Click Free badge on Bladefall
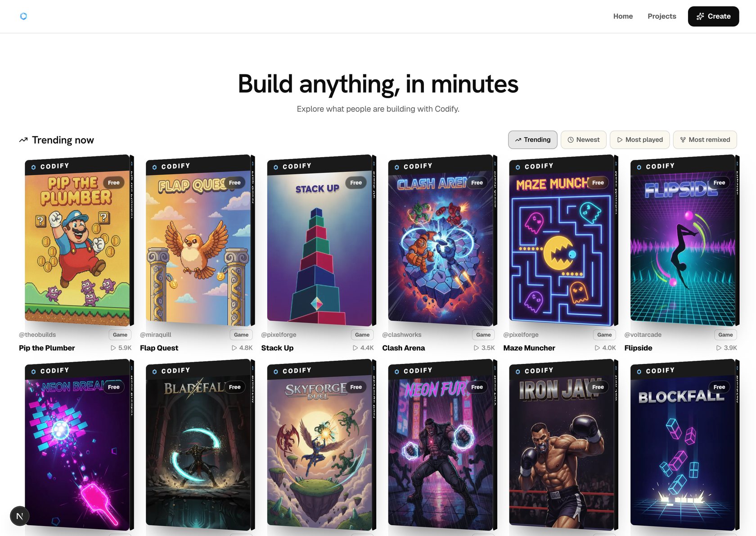The image size is (756, 536). click(235, 387)
